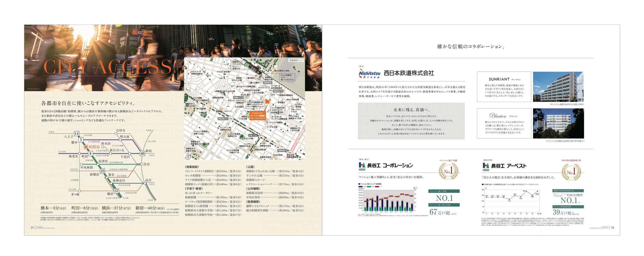Viewport: 644px width, 256px height.
Task: Click the 町田…8分(10分) travel time
Action: point(85,208)
